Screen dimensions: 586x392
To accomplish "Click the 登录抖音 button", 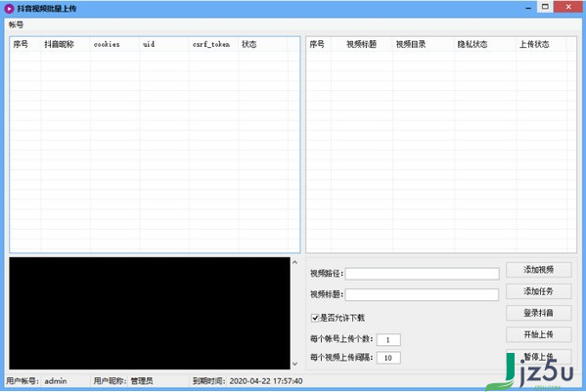I will click(x=538, y=313).
